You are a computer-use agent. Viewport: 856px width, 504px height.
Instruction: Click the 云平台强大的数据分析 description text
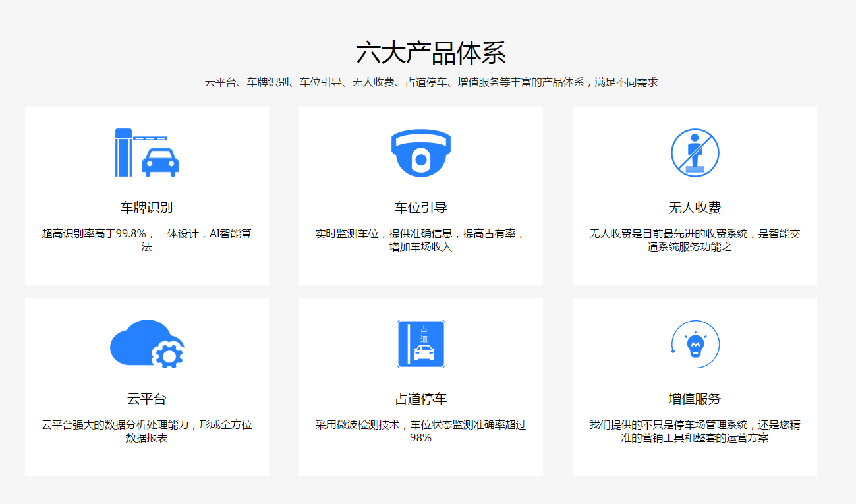coord(147,431)
